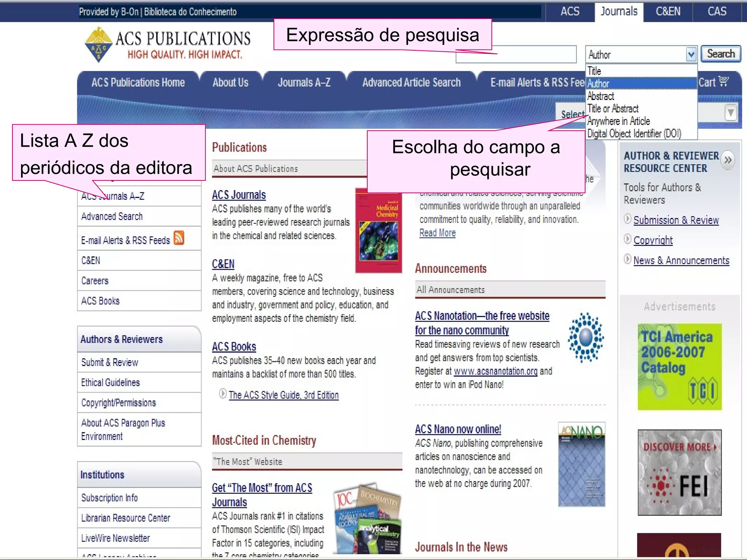Click the FEI Discover More advertisement
Screen dimensions: 747x560
point(680,472)
